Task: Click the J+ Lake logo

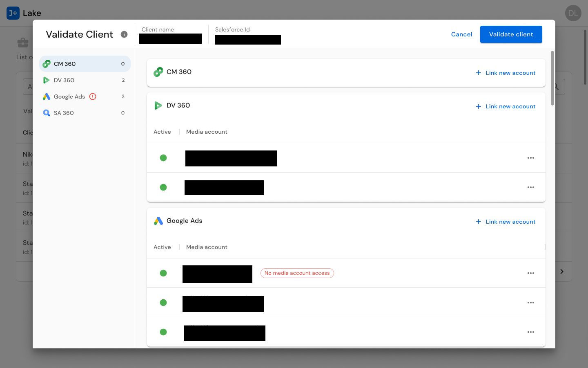Action: (x=13, y=13)
